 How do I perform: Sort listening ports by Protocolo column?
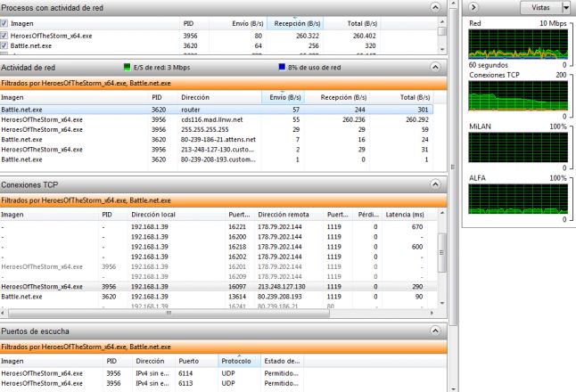239,361
